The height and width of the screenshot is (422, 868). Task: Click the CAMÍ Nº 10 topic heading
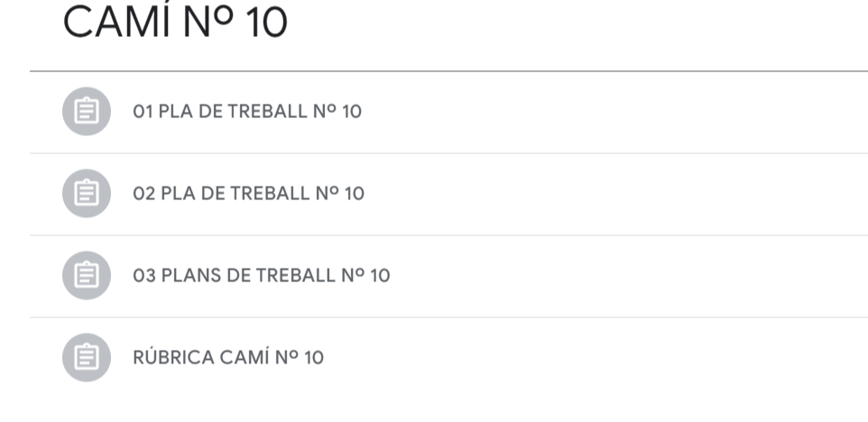click(x=174, y=23)
